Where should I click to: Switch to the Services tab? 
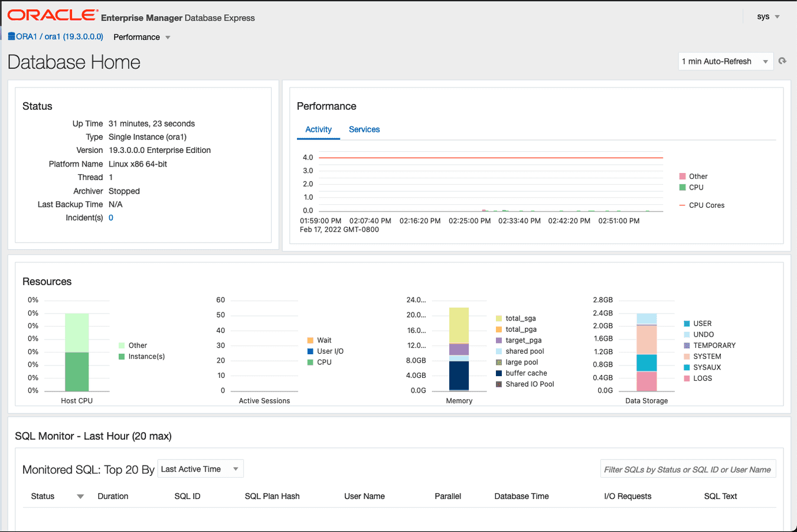click(364, 129)
